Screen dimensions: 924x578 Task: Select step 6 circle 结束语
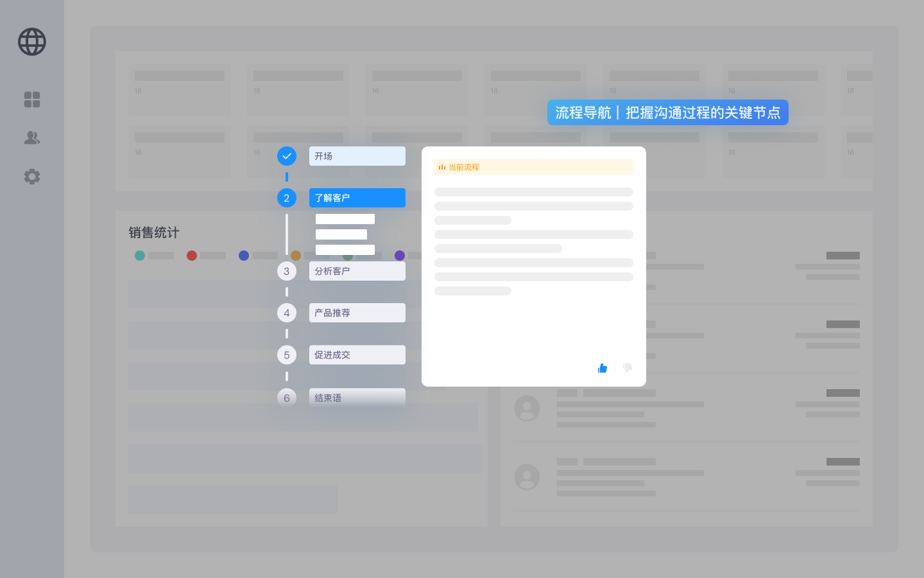(287, 398)
